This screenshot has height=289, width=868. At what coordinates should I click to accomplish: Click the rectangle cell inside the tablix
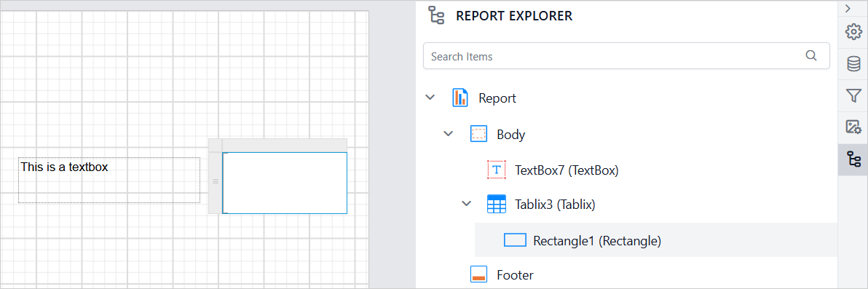pyautogui.click(x=285, y=183)
